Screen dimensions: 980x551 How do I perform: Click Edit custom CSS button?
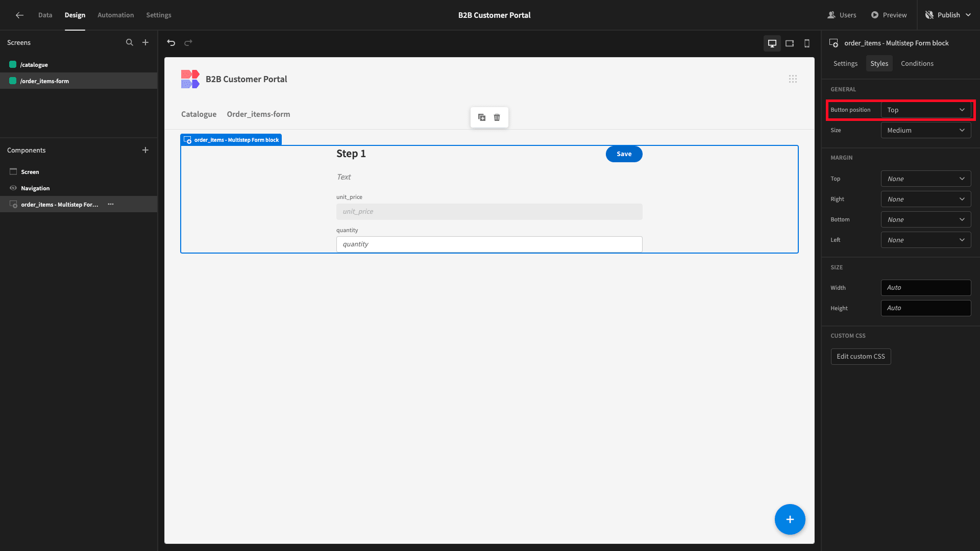pyautogui.click(x=861, y=357)
